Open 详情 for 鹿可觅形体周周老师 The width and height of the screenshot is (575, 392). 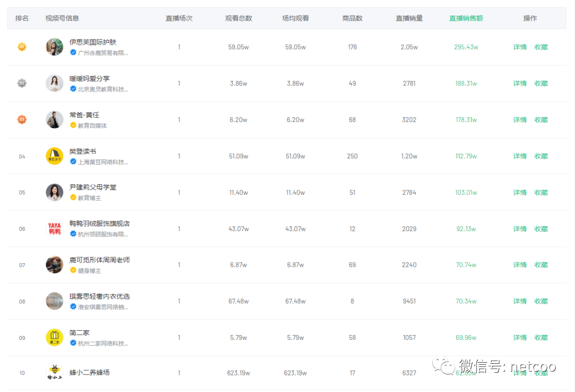[520, 264]
